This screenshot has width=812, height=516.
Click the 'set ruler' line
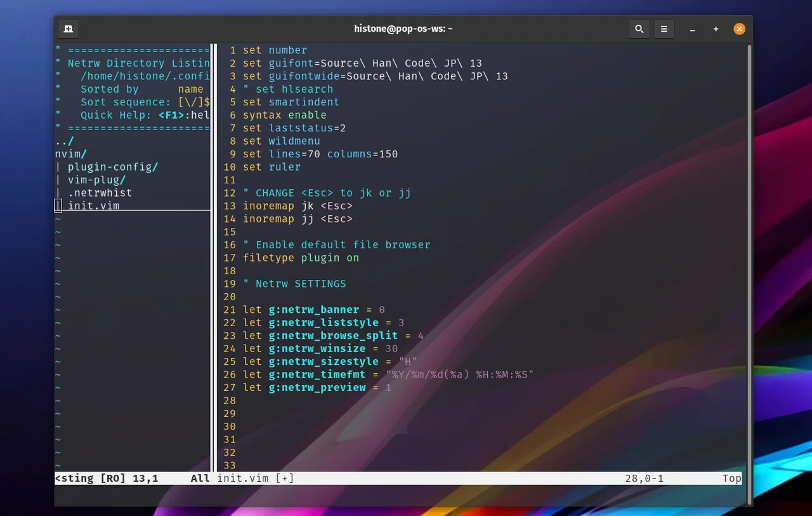[272, 167]
